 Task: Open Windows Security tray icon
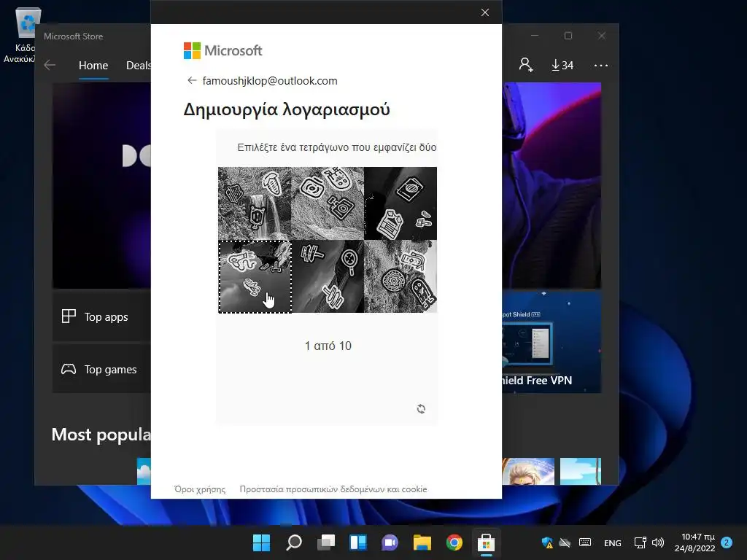(x=547, y=542)
